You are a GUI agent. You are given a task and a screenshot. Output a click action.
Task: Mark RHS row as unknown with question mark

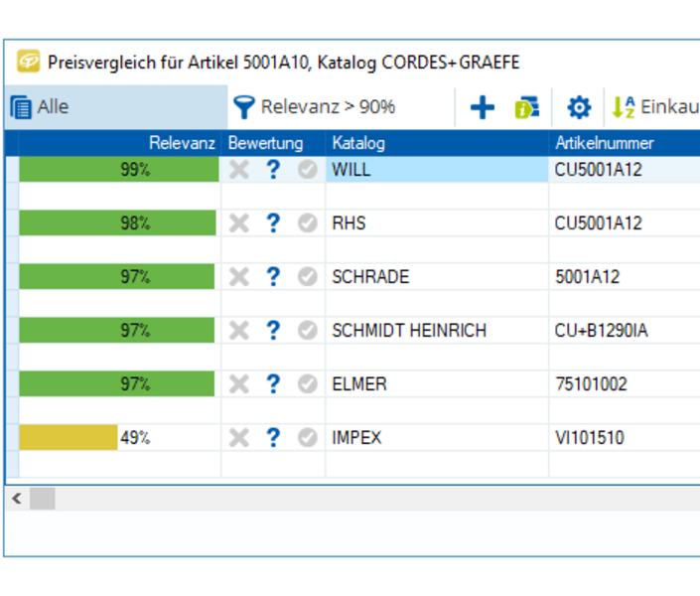(x=273, y=223)
